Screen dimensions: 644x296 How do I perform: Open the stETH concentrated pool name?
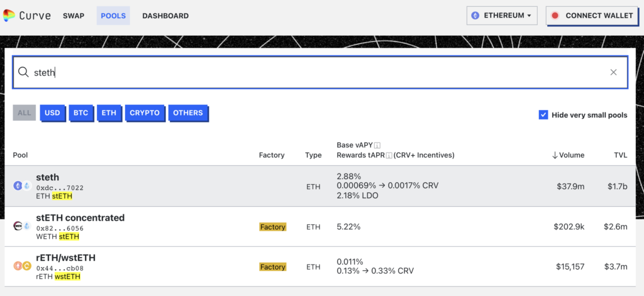point(80,217)
